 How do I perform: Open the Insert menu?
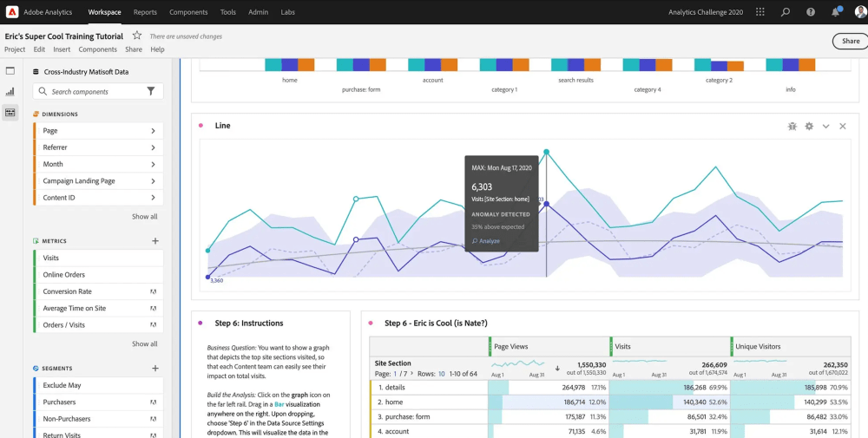pos(62,49)
